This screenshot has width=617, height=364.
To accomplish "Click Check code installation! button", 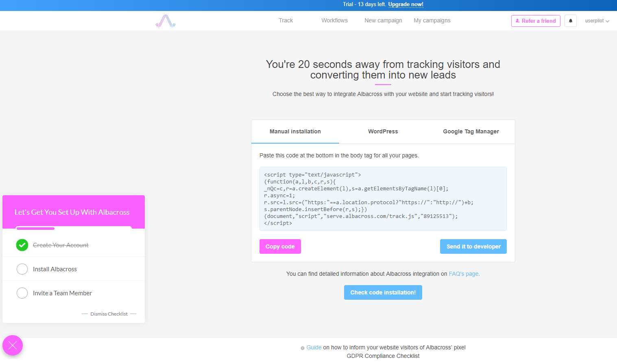I will click(x=383, y=292).
